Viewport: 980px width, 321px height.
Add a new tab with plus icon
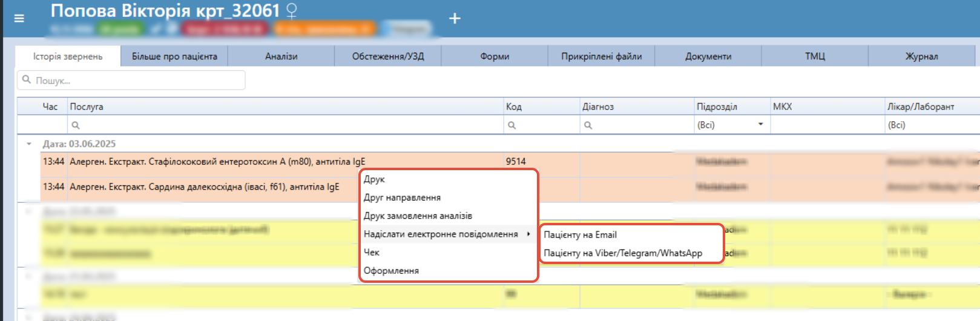click(455, 19)
